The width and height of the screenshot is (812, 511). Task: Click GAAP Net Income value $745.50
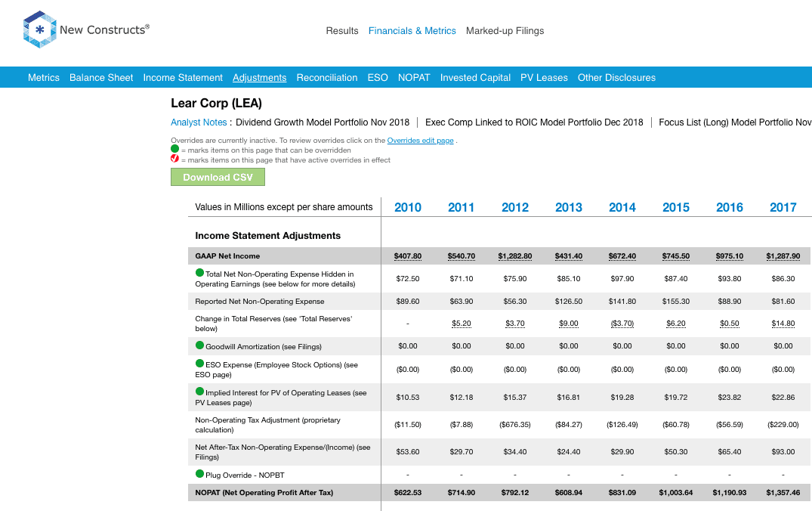[x=676, y=256]
